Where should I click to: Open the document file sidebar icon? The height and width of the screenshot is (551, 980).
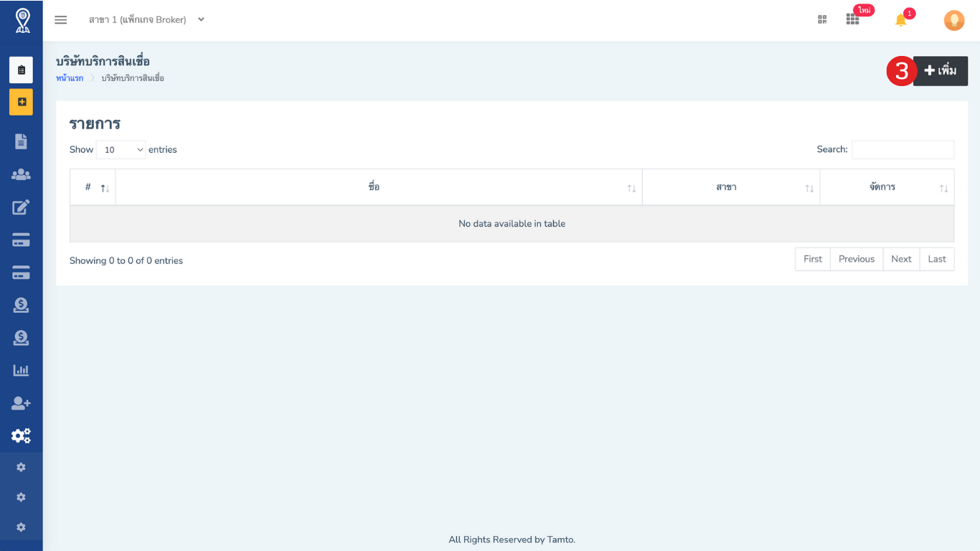(21, 141)
